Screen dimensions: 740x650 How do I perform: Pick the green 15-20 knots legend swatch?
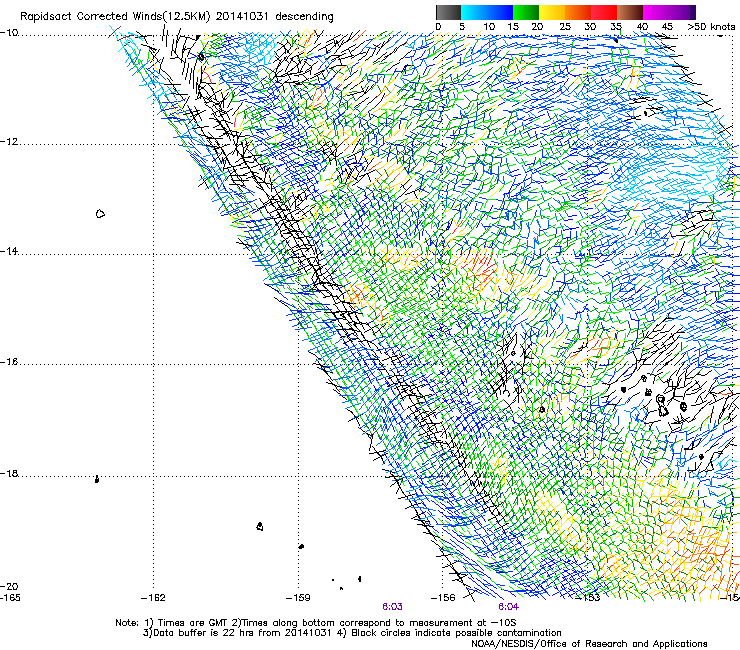pos(526,12)
